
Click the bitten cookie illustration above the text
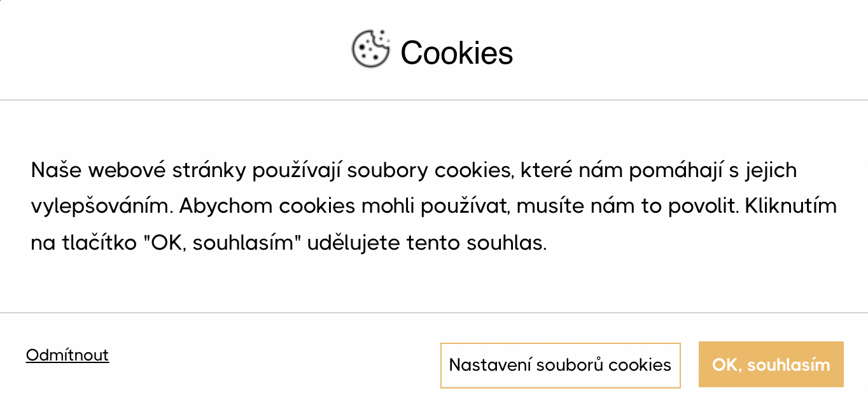[x=370, y=49]
